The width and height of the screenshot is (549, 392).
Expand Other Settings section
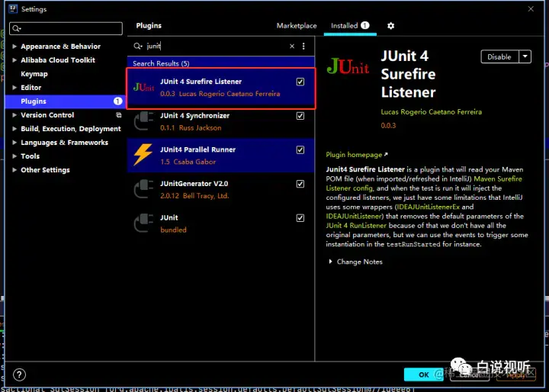click(14, 170)
